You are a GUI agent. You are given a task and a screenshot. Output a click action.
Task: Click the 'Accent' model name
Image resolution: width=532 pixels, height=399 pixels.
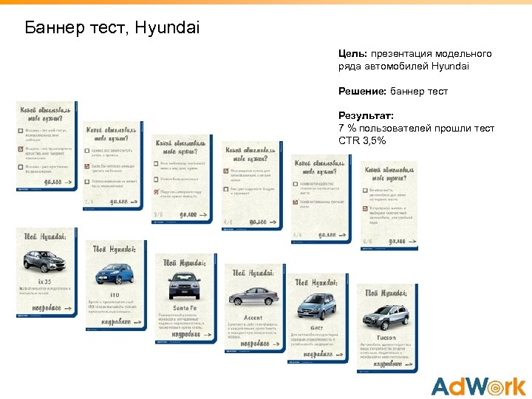253,318
